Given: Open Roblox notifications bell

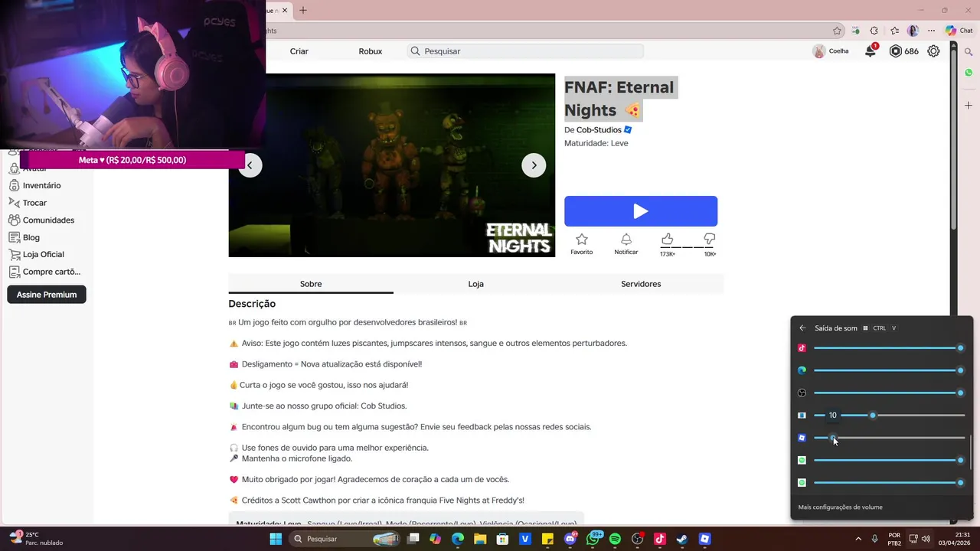Looking at the screenshot, I should coord(871,51).
